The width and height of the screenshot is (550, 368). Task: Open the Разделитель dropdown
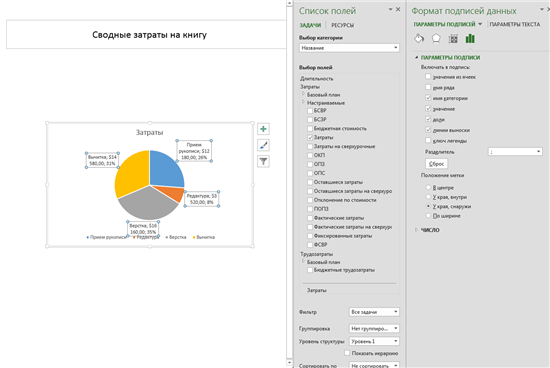point(515,152)
